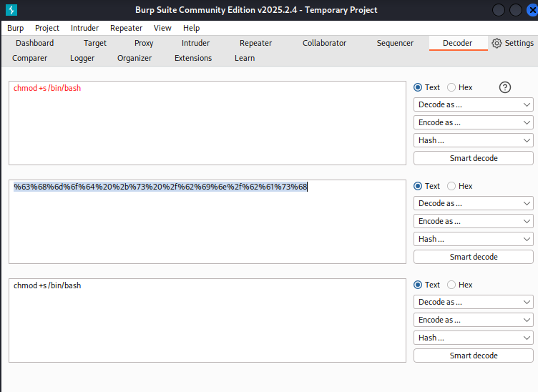This screenshot has height=392, width=538.
Task: Expand first panel's "Decode as ..." dropdown
Action: point(473,104)
